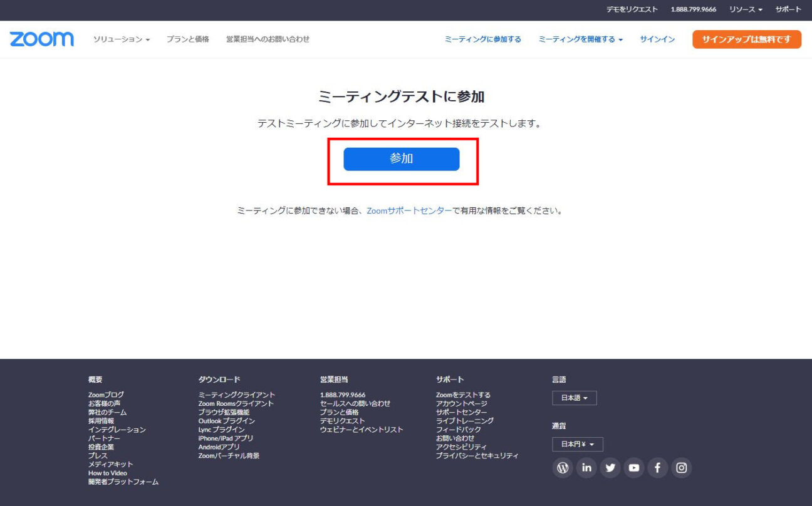Open the お問い合わせ footer support link
Viewport: 812px width, 506px height.
(455, 438)
